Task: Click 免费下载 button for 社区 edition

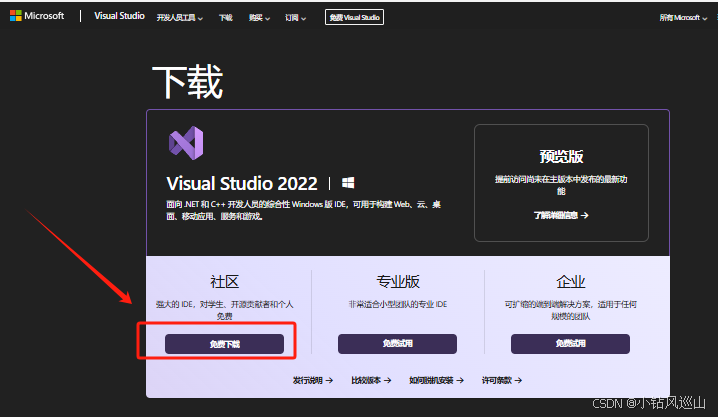Action: pos(224,344)
